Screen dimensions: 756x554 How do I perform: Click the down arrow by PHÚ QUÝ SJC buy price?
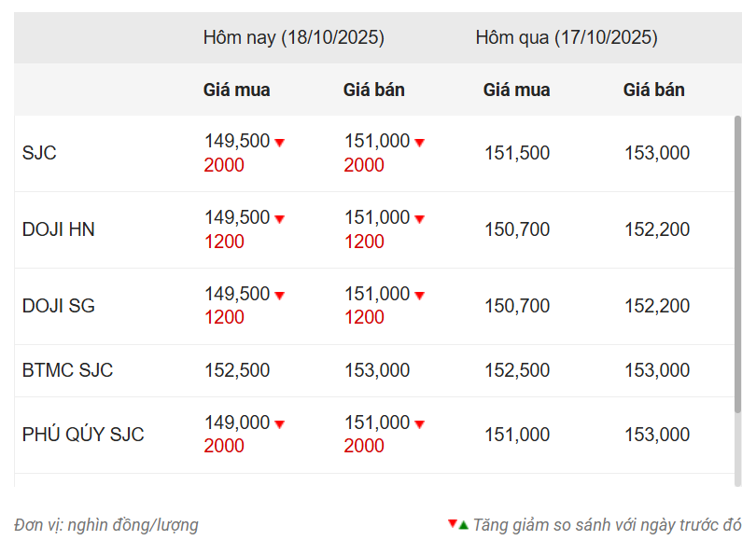tap(279, 424)
